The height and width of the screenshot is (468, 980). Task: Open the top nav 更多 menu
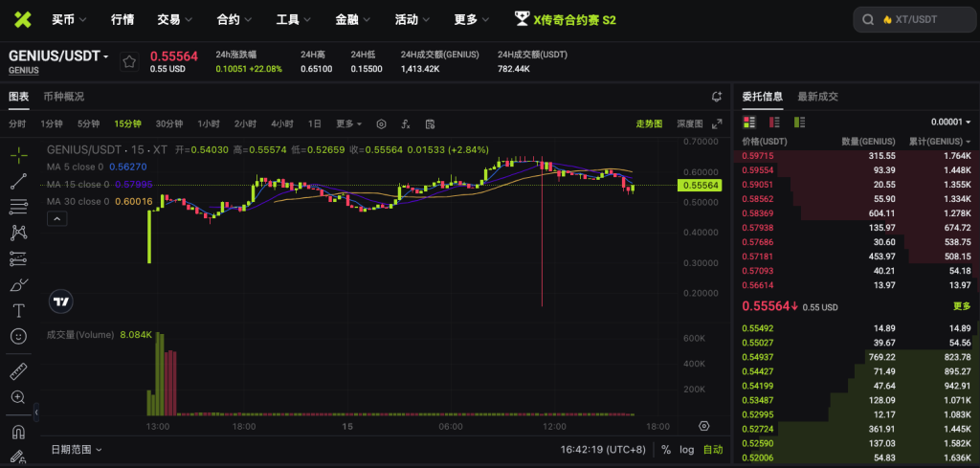click(x=471, y=20)
